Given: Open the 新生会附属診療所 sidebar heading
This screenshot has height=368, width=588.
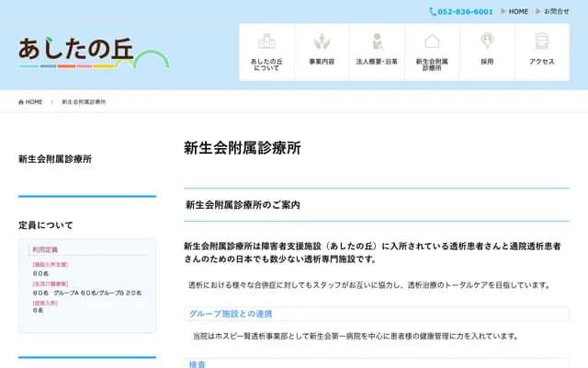Looking at the screenshot, I should coord(55,159).
